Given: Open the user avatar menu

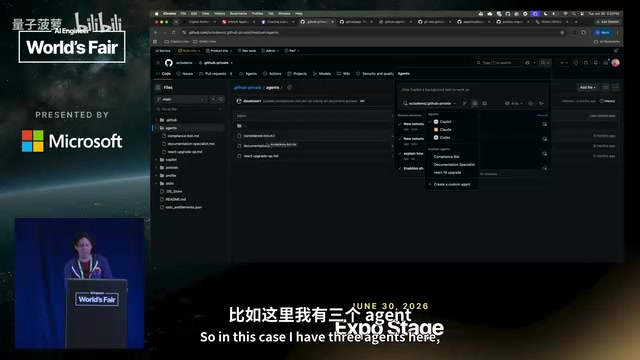Looking at the screenshot, I should tap(616, 62).
